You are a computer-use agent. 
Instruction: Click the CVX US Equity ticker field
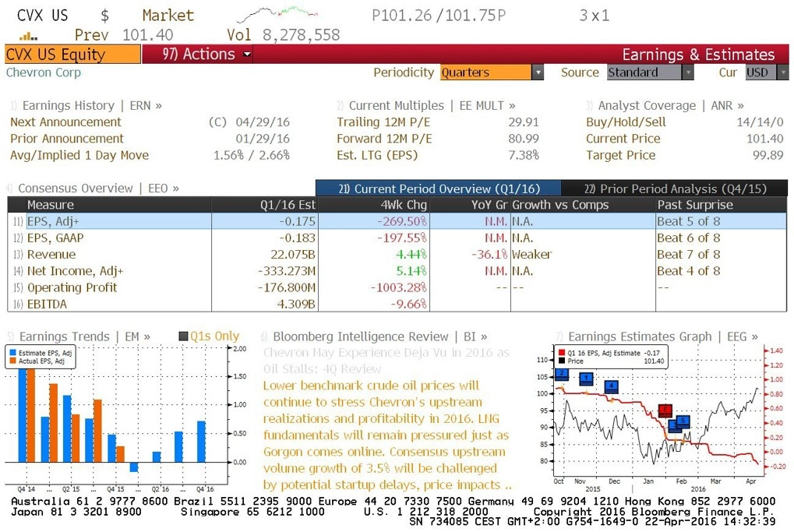[x=72, y=55]
